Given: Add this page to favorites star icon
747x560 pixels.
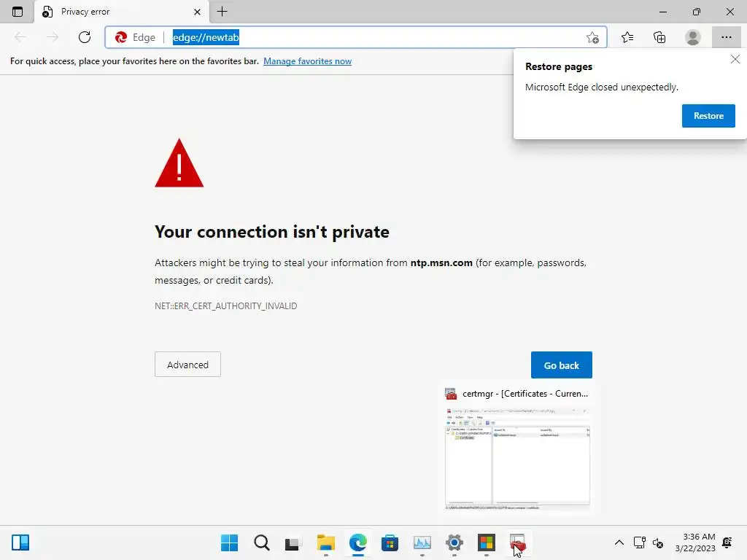Looking at the screenshot, I should click(x=592, y=38).
